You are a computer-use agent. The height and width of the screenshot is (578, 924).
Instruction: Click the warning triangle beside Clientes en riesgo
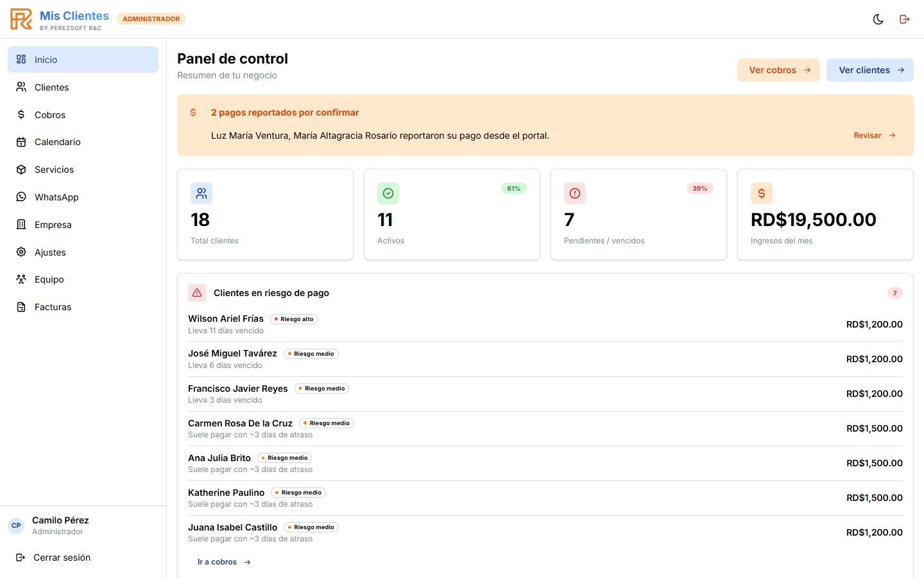tap(197, 293)
